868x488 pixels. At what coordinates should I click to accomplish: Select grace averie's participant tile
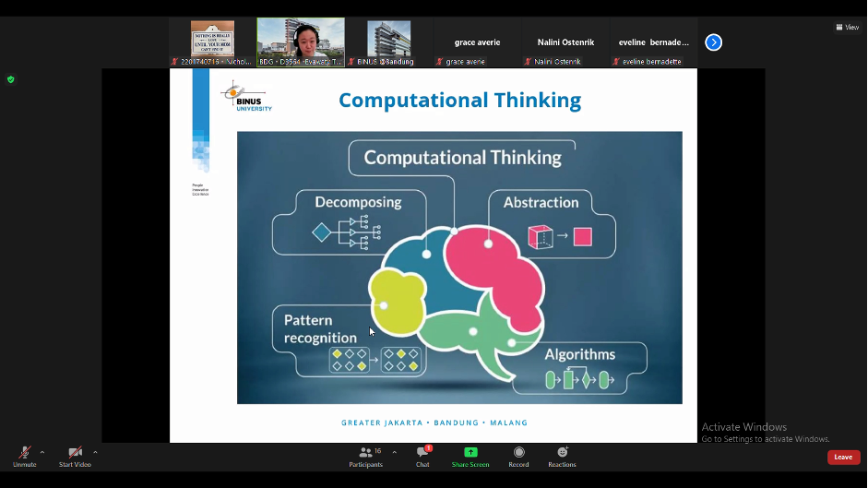coord(477,42)
